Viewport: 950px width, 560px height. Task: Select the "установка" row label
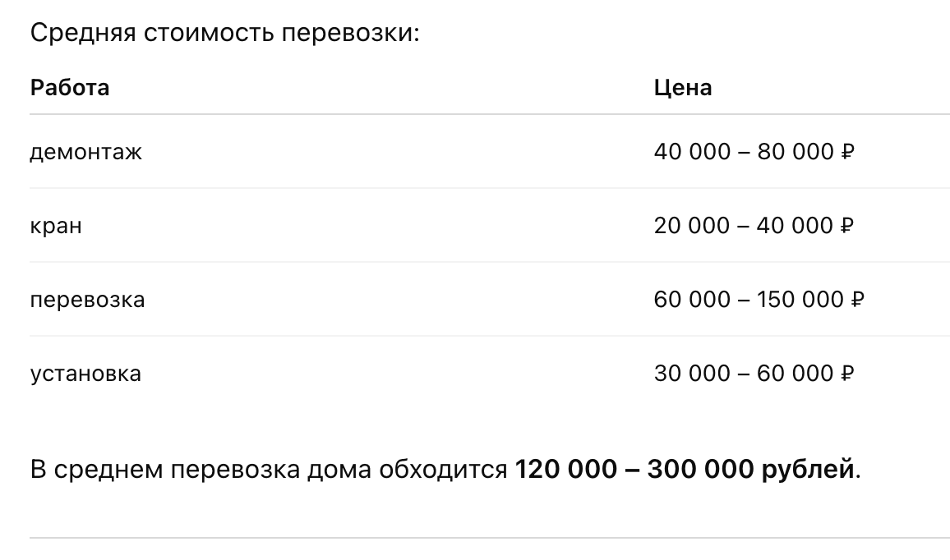[85, 374]
